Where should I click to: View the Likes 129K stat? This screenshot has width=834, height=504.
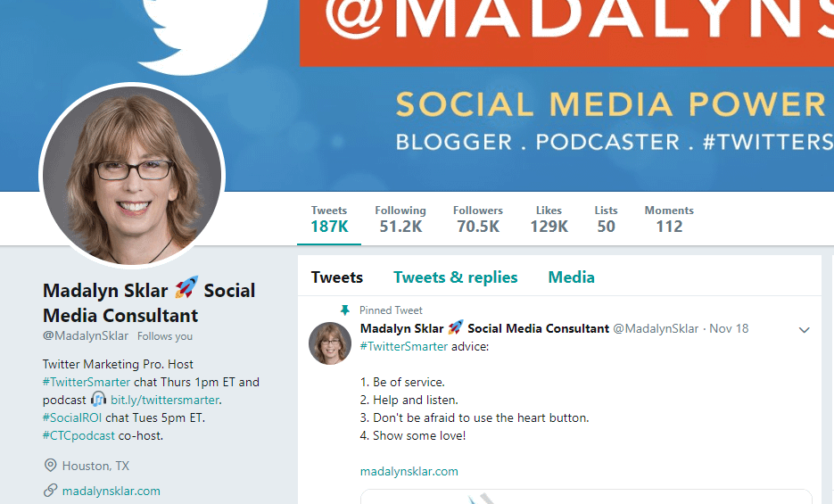click(549, 219)
